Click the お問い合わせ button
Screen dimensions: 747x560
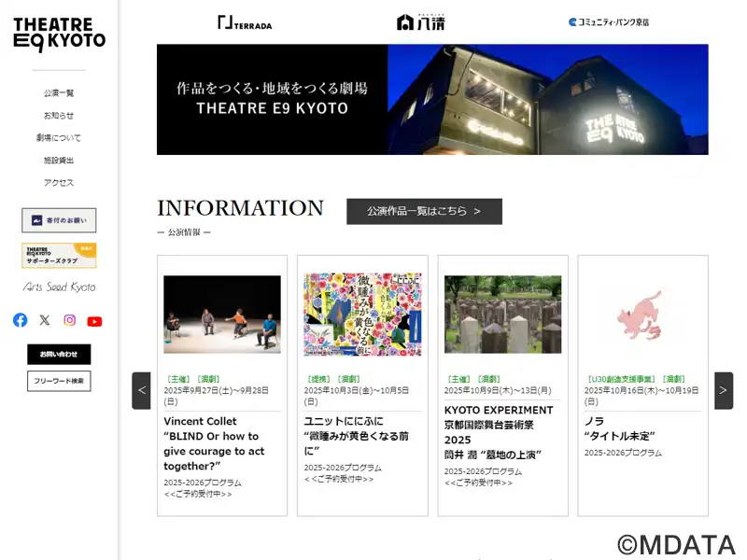point(59,355)
